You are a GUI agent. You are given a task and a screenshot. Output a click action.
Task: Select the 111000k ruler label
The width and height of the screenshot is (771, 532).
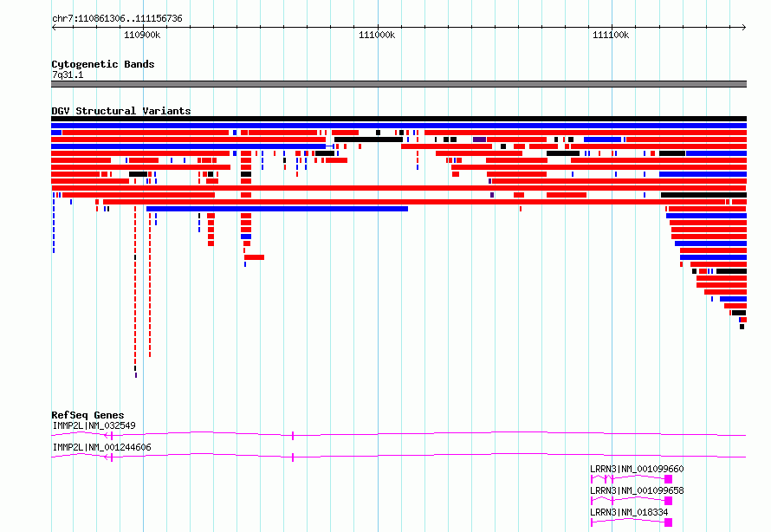[x=377, y=36]
